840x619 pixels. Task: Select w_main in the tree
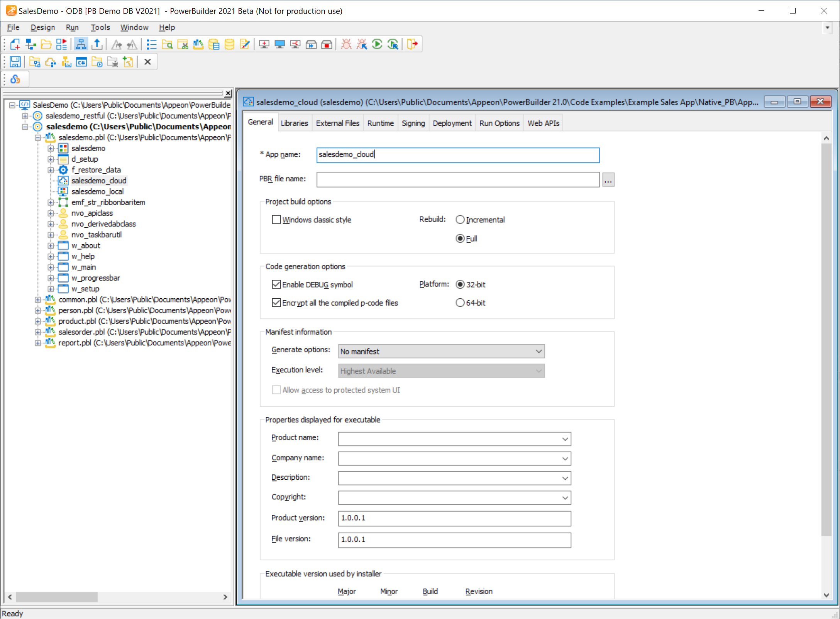[83, 267]
